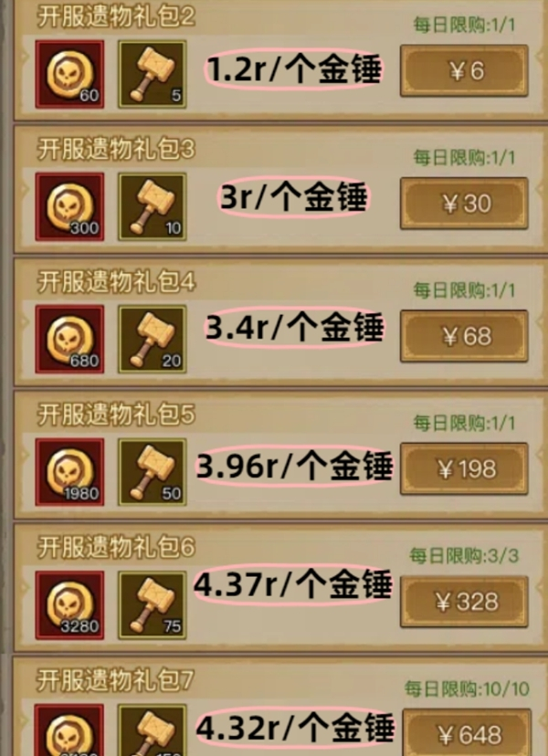
Task: Select the golden hammer icon with 10
Action: 153,207
